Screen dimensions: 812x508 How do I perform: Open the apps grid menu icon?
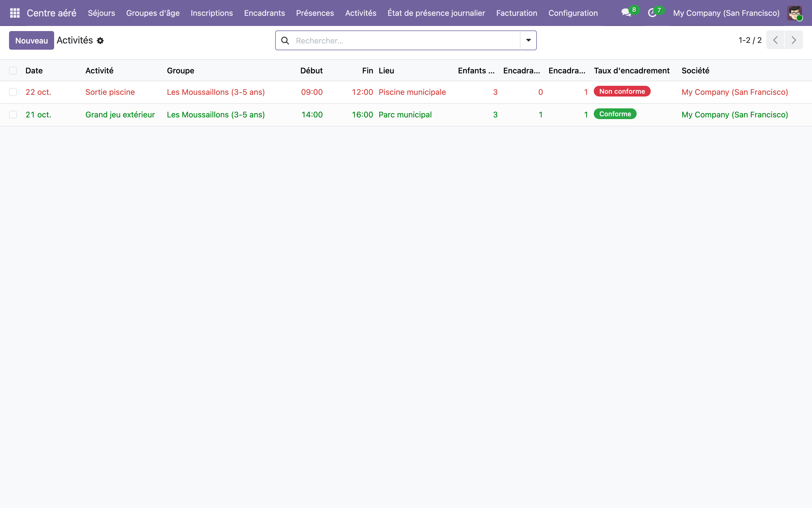[15, 13]
